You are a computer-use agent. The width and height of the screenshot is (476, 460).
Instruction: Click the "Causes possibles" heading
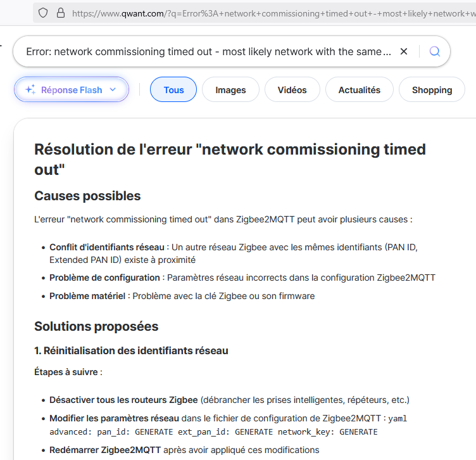87,196
